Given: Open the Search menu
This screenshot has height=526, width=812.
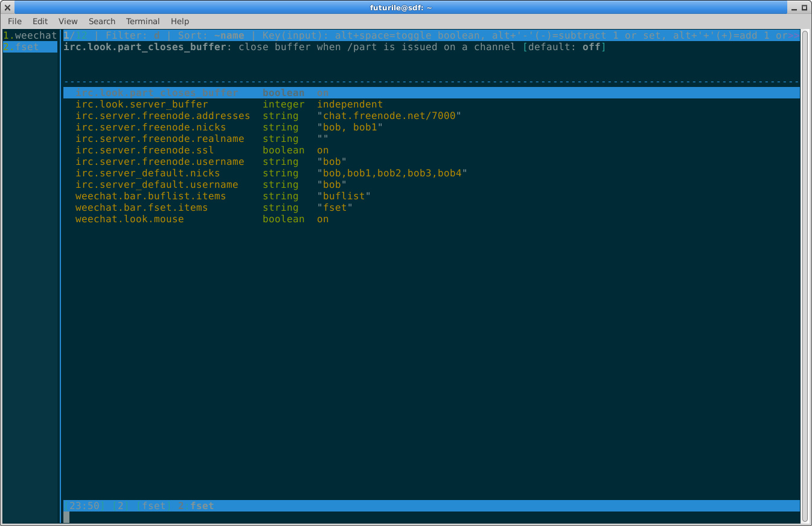Looking at the screenshot, I should point(101,21).
